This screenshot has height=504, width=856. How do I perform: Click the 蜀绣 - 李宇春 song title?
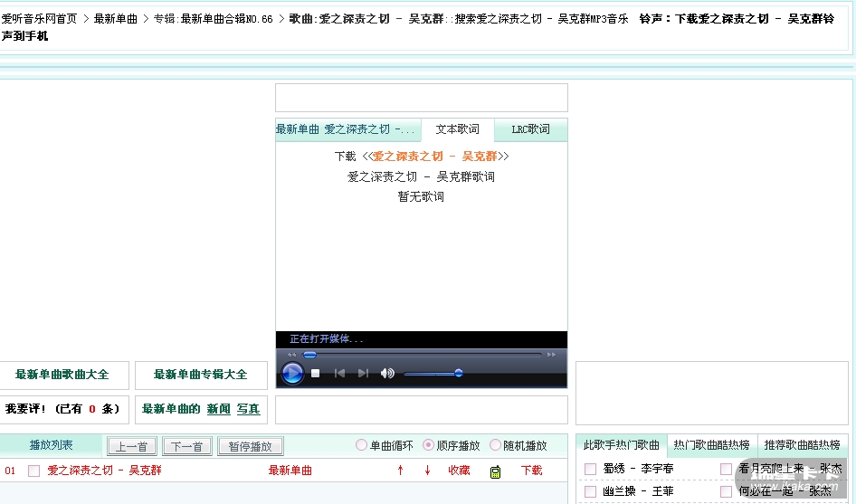pyautogui.click(x=638, y=469)
